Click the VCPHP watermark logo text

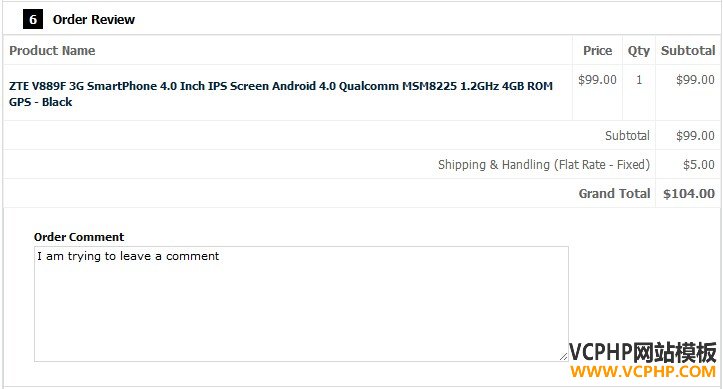(642, 352)
